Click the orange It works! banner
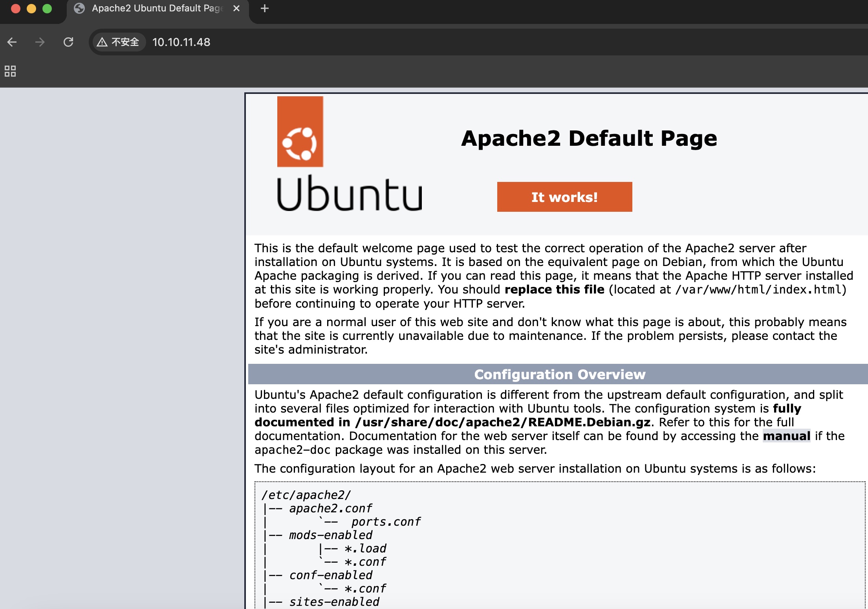This screenshot has width=868, height=609. (x=564, y=197)
